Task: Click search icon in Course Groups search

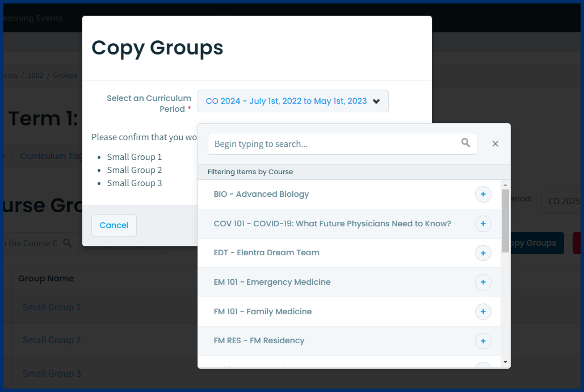Action: point(68,243)
